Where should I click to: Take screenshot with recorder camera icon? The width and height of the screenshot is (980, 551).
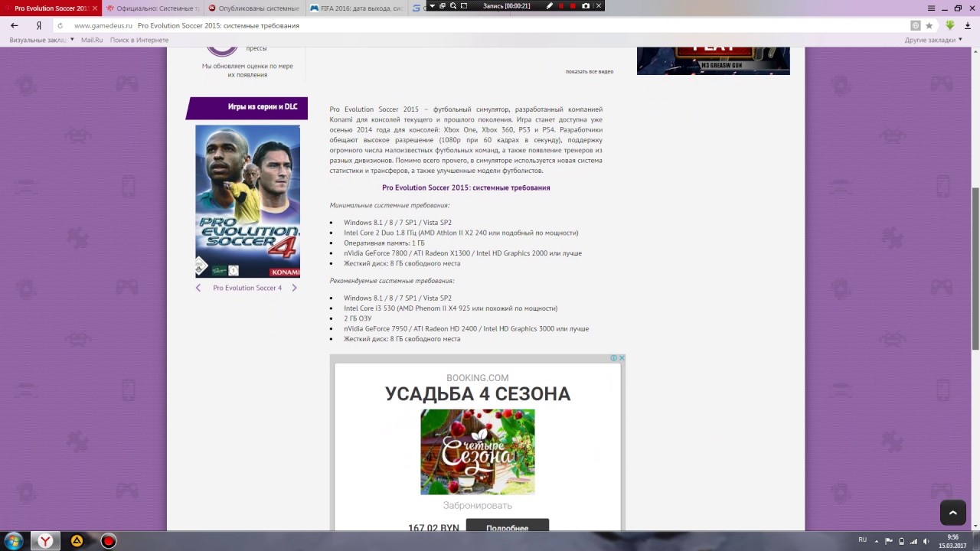pyautogui.click(x=586, y=5)
